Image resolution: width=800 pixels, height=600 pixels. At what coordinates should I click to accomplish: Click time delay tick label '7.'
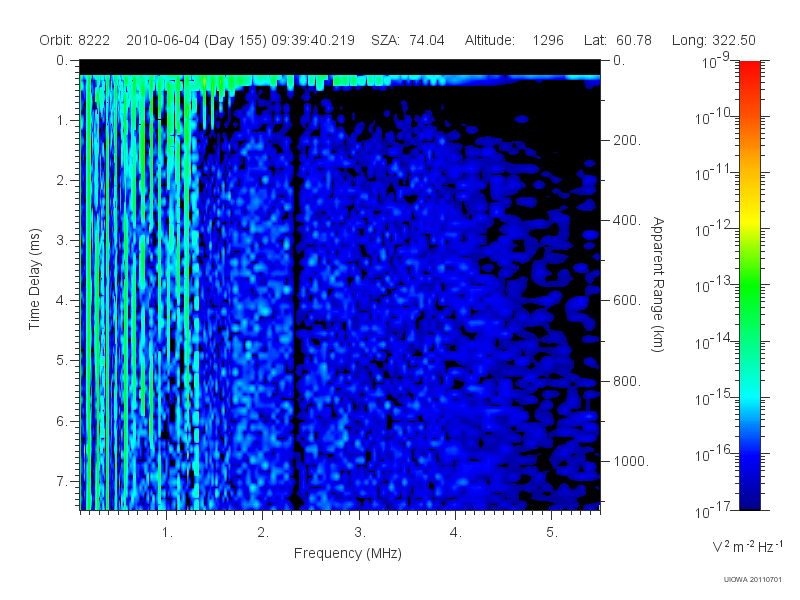(61, 481)
